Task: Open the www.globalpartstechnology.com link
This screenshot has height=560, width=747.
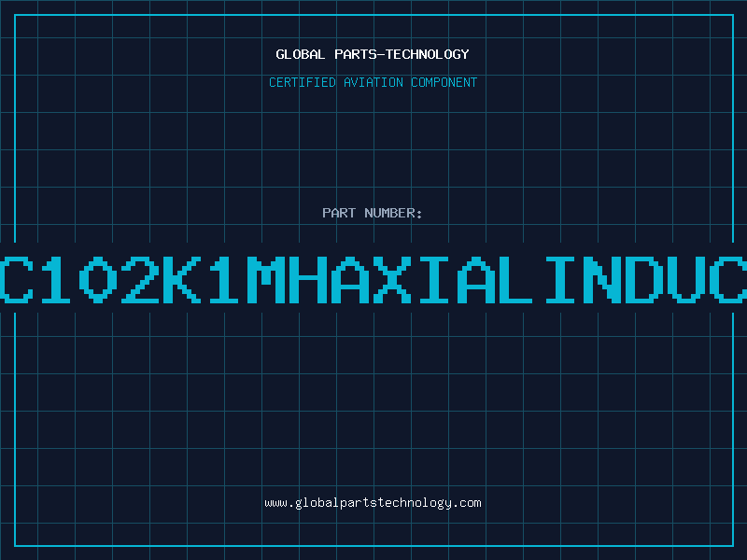Action: 373,503
